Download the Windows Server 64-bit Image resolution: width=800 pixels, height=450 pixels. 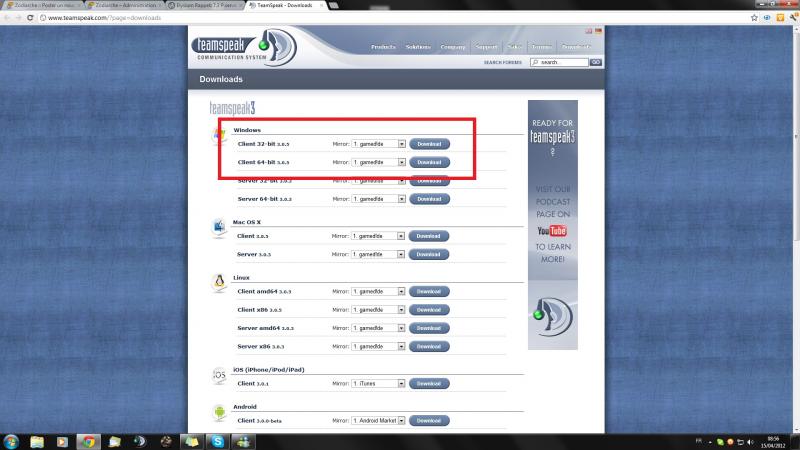pyautogui.click(x=429, y=199)
